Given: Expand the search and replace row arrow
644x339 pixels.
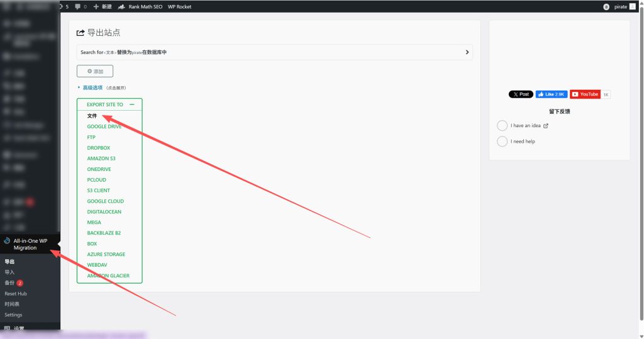Looking at the screenshot, I should click(x=467, y=52).
